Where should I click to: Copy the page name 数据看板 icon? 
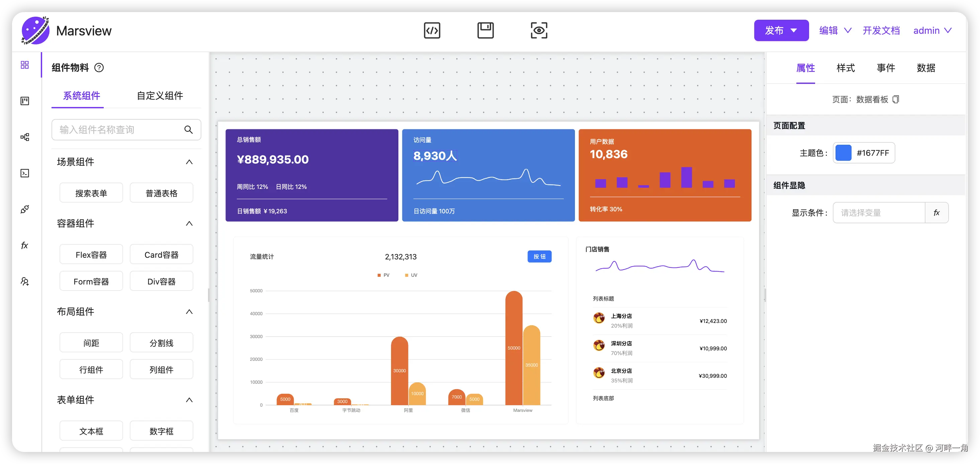coord(895,99)
